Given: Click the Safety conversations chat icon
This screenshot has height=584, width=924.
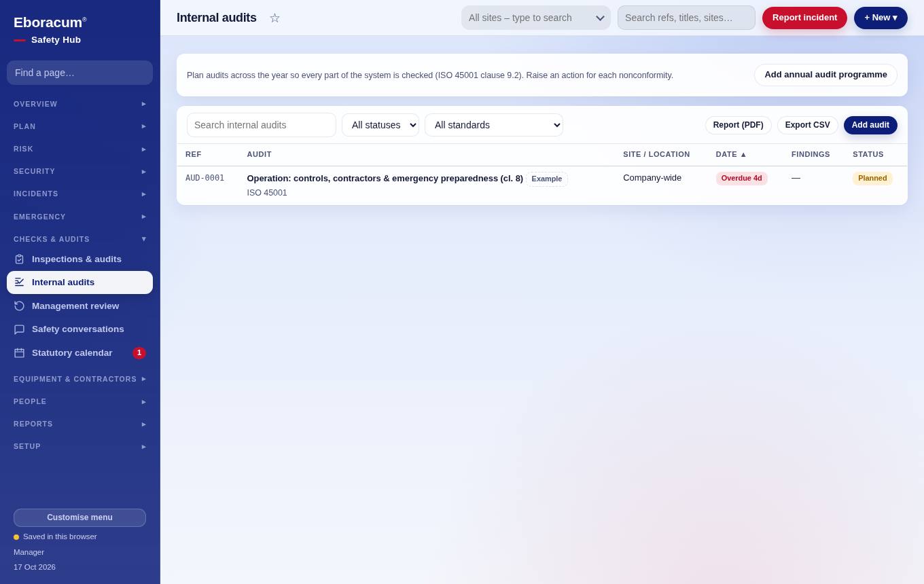Looking at the screenshot, I should pos(19,329).
